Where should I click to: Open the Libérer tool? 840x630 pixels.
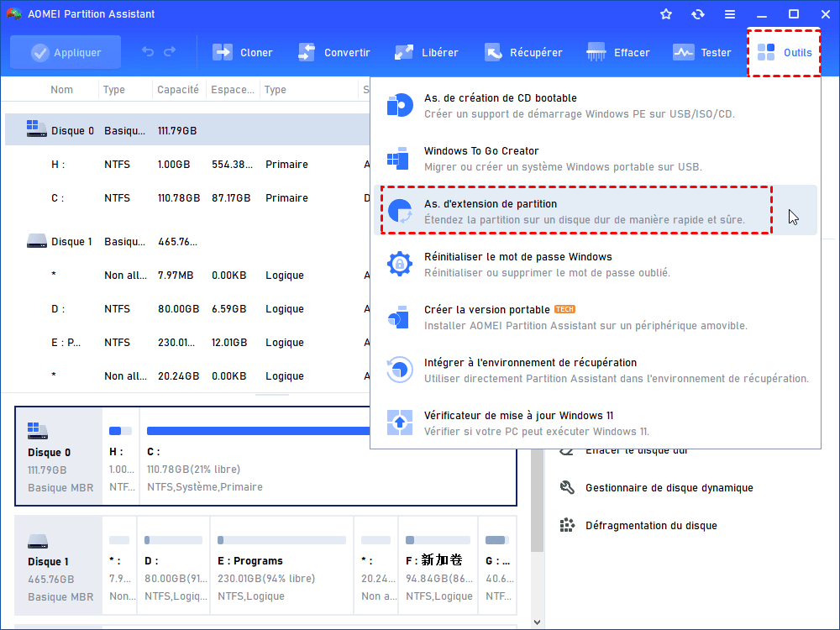point(427,52)
